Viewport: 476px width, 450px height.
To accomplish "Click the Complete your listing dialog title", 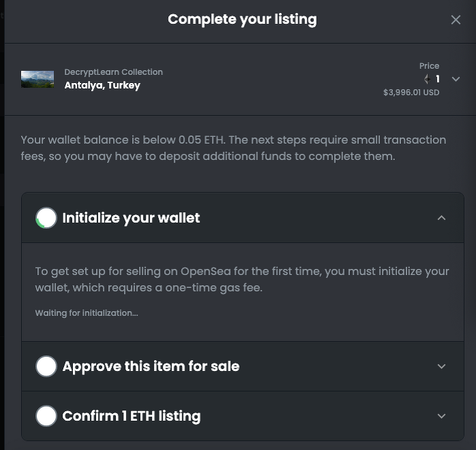I will tap(242, 19).
